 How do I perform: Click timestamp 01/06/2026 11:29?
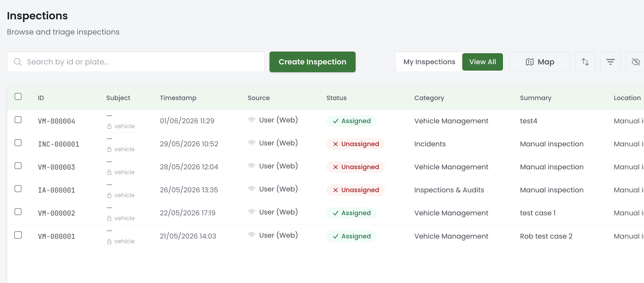click(x=187, y=121)
